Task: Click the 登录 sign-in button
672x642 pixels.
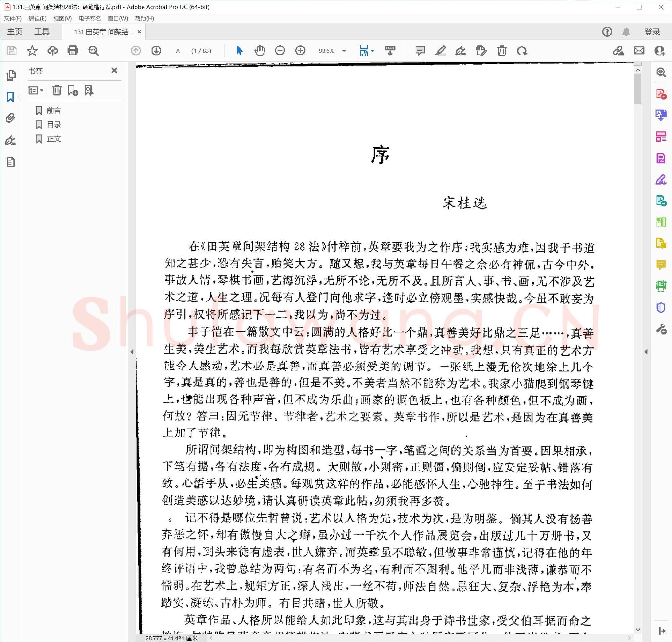Action: 652,32
